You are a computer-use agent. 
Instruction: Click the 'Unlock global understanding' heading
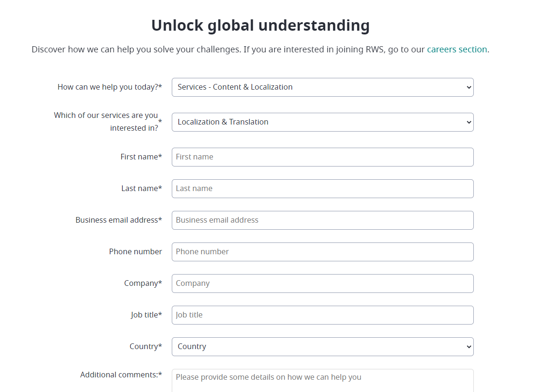pos(260,25)
